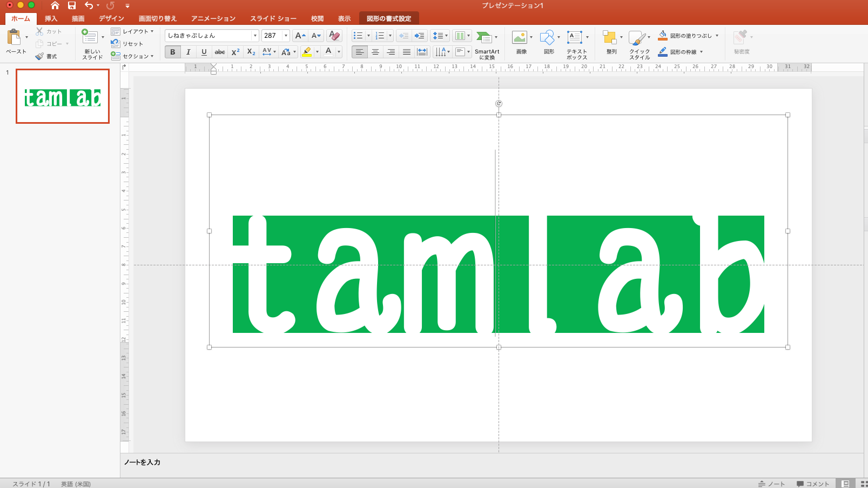The height and width of the screenshot is (488, 868).
Task: Switch to slide sorter view in status bar
Action: pos(863,484)
